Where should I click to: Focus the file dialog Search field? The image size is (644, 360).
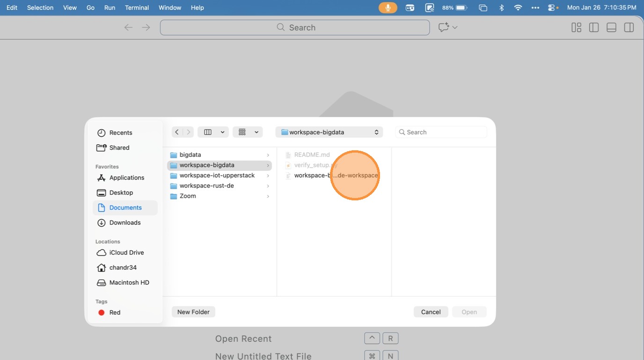441,132
